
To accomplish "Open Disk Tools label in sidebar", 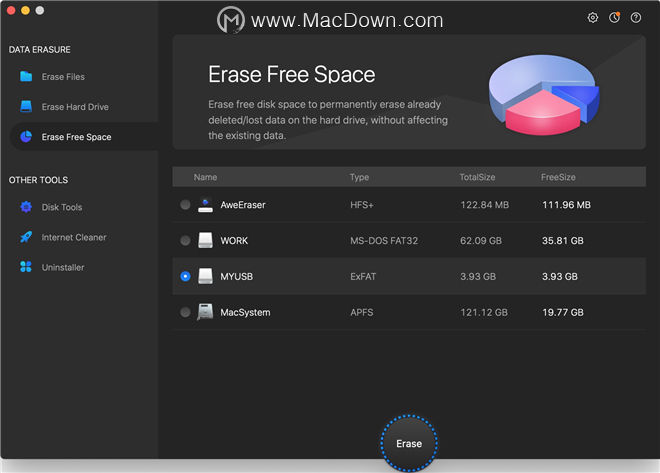I will [x=62, y=207].
